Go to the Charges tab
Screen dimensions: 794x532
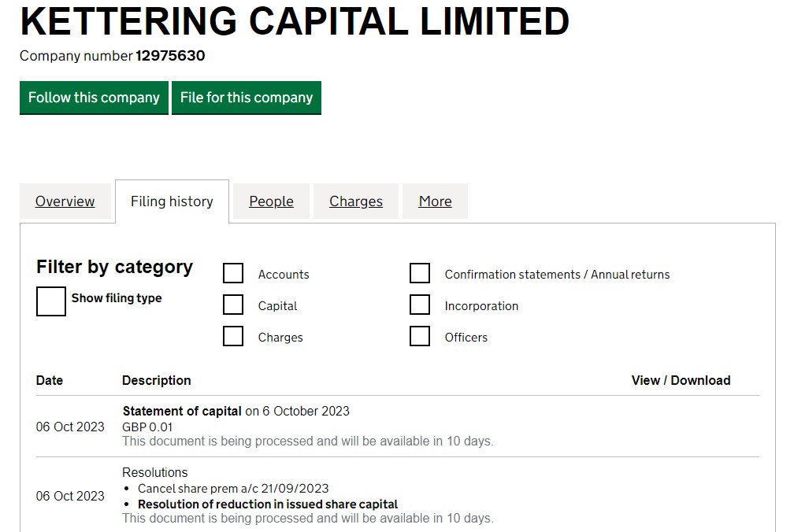356,201
